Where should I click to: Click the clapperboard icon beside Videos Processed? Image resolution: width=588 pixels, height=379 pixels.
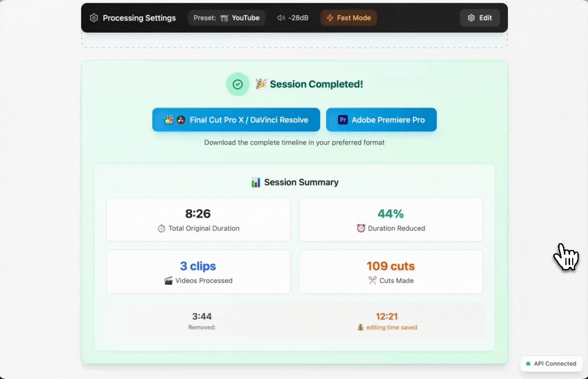(x=169, y=281)
